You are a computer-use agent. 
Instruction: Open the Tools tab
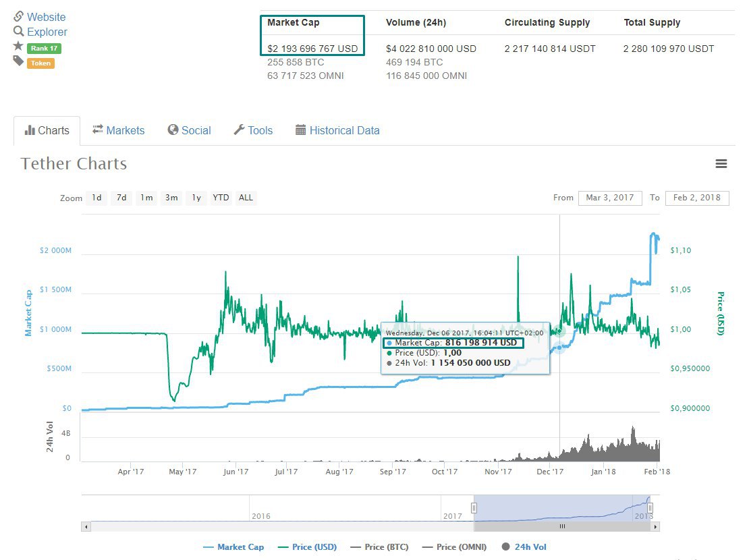pyautogui.click(x=253, y=130)
